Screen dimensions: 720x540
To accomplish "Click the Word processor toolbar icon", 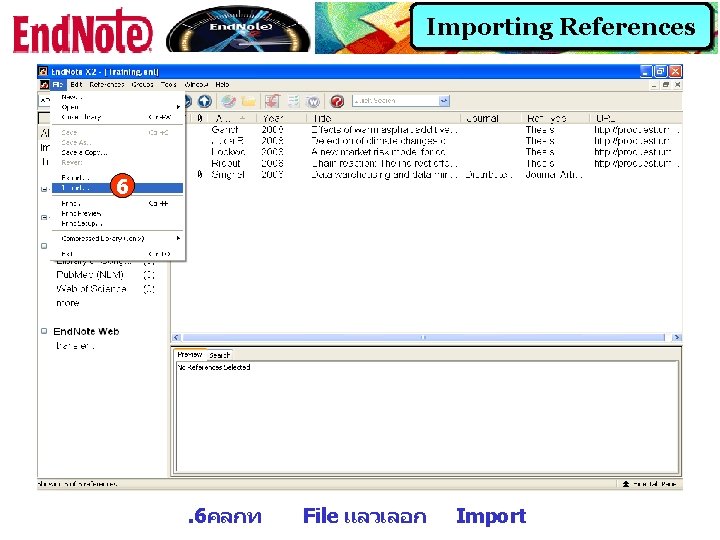I will (313, 101).
